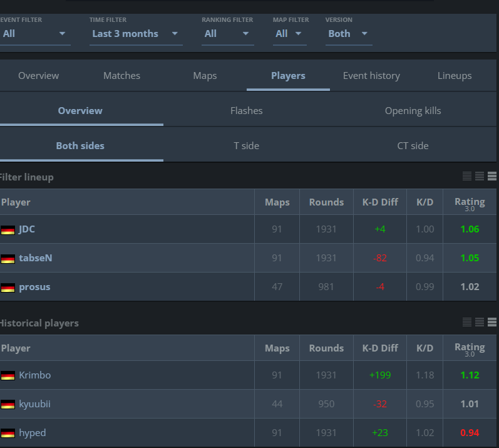The height and width of the screenshot is (448, 499).
Task: Switch to the CT side tab
Action: 413,146
